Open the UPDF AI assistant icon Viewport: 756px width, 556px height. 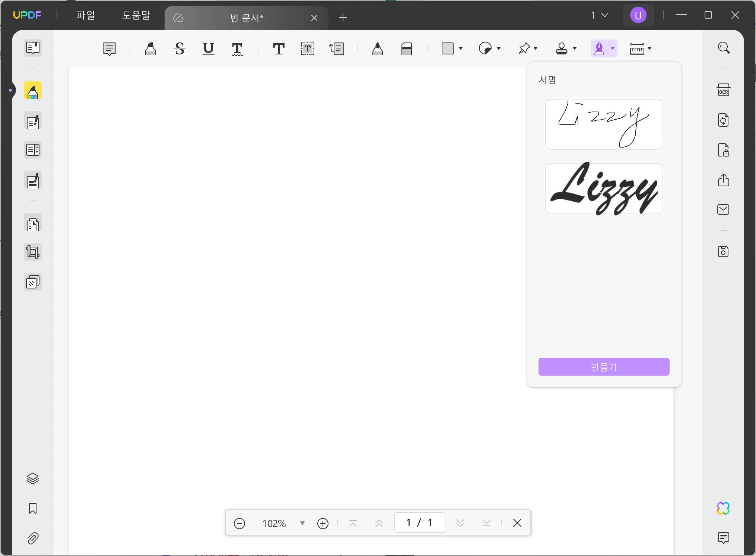pos(723,508)
